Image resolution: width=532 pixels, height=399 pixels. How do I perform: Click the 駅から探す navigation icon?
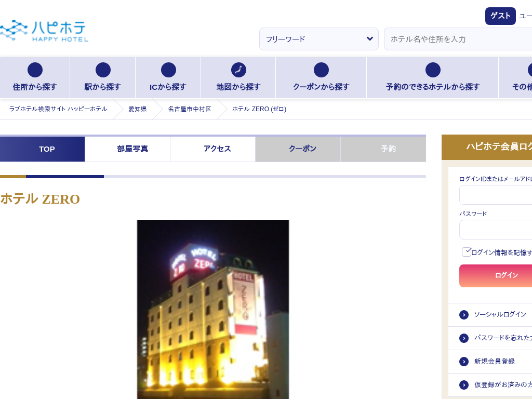pos(103,70)
